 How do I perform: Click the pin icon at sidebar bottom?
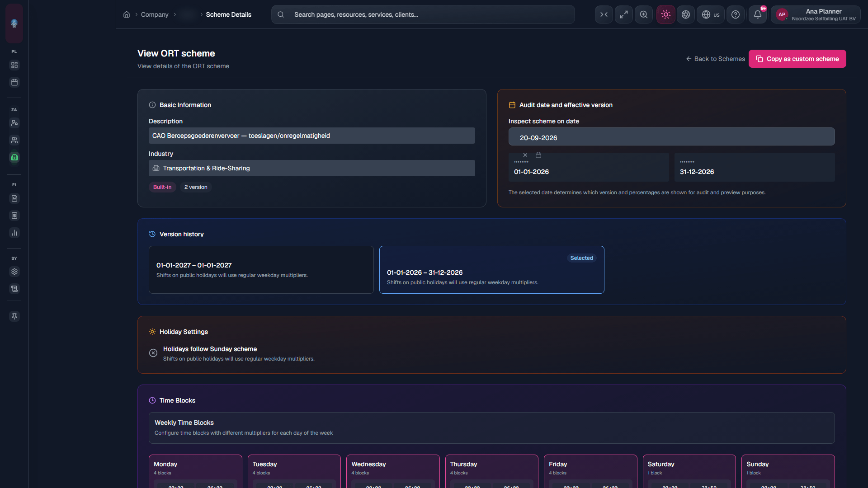14,316
